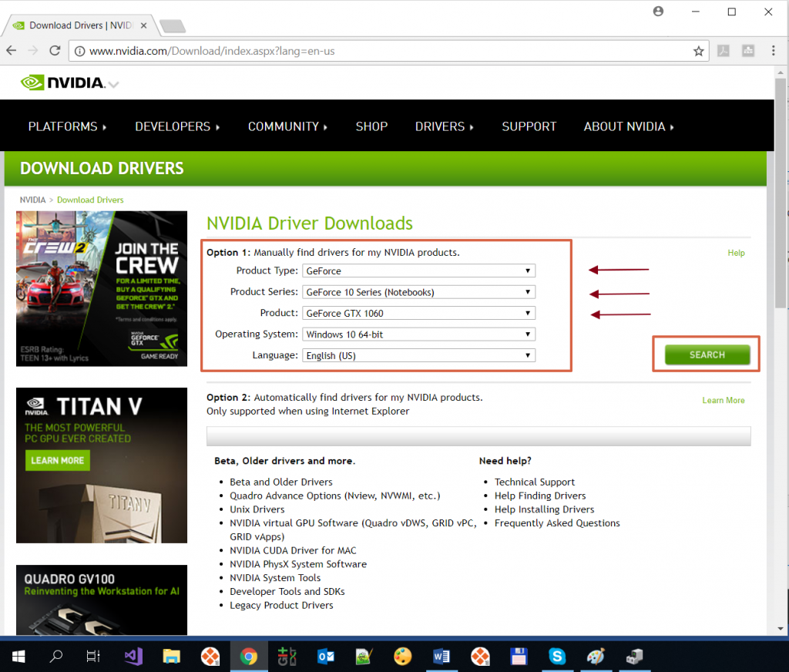Click the TITAN V Learn More banner
The width and height of the screenshot is (789, 672).
click(57, 460)
